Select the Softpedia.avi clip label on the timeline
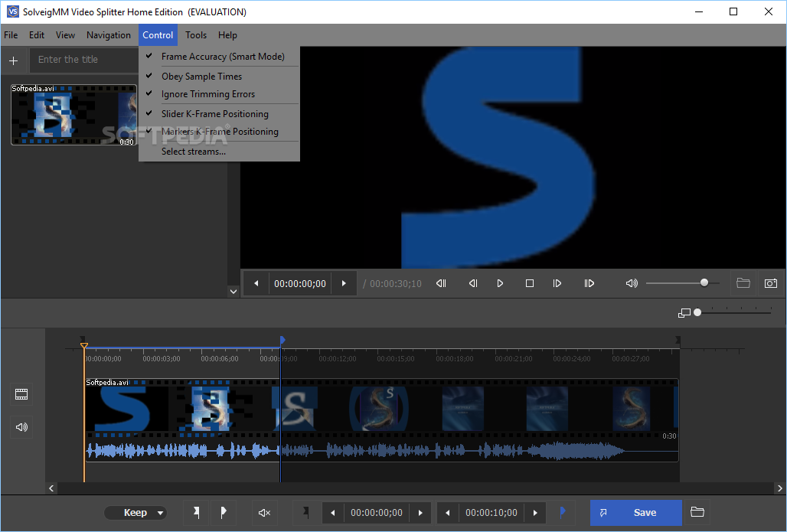Viewport: 787px width, 532px height. tap(107, 383)
